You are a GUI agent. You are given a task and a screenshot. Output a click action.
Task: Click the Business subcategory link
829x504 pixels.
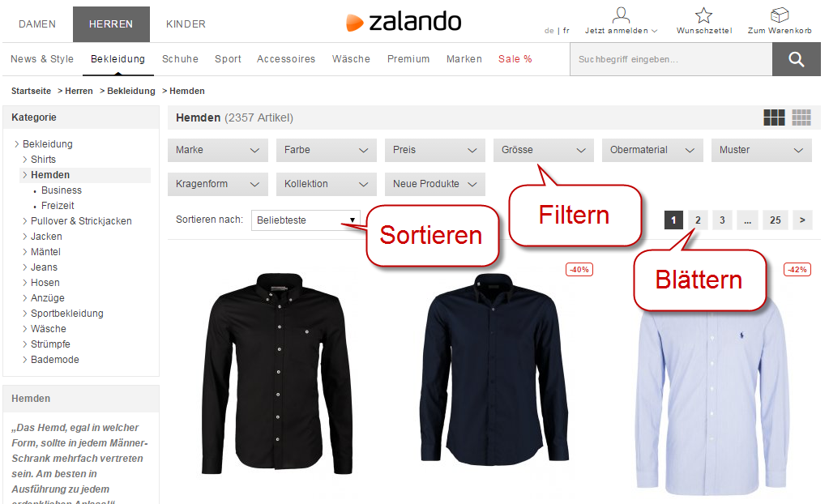62,190
